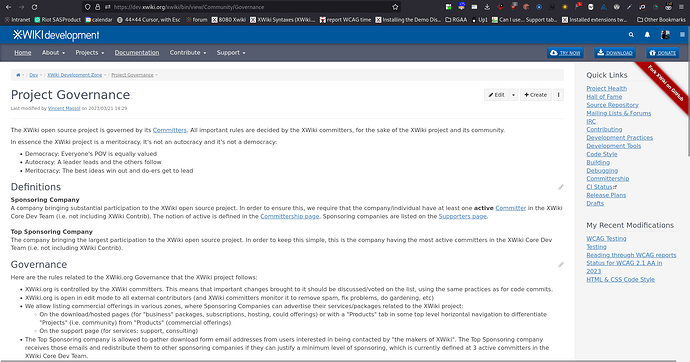Open Mailing Lists & Forums quick link
690x362 pixels.
(618, 113)
